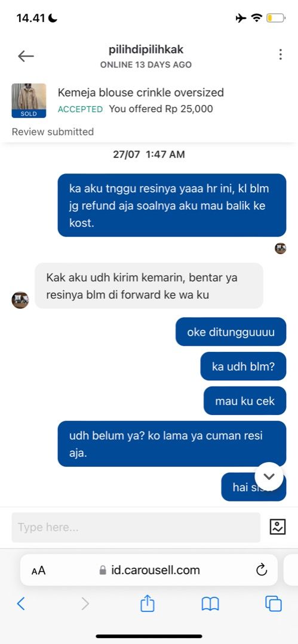Screen dimensions: 298x644
Task: Open pilihdipilihkak seller profile name
Action: point(146,49)
